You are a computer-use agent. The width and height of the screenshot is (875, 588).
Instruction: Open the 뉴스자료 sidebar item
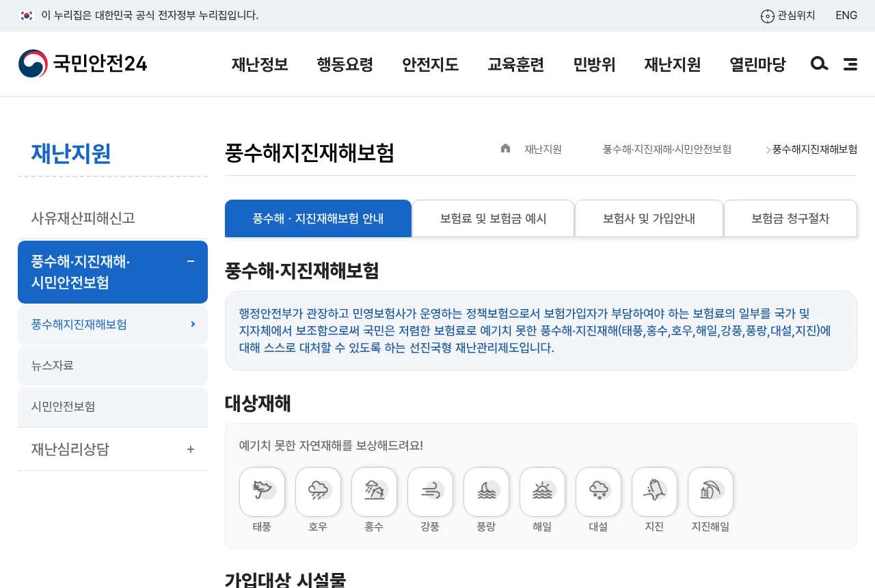113,366
